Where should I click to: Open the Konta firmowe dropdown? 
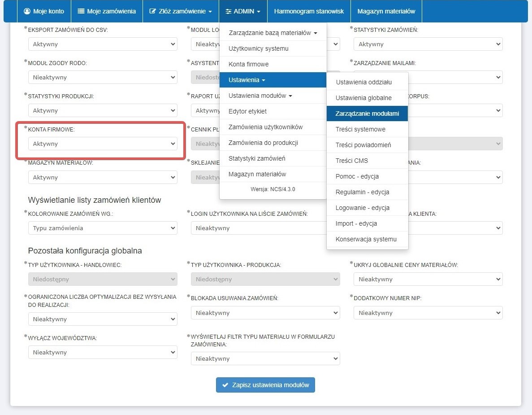pos(103,144)
